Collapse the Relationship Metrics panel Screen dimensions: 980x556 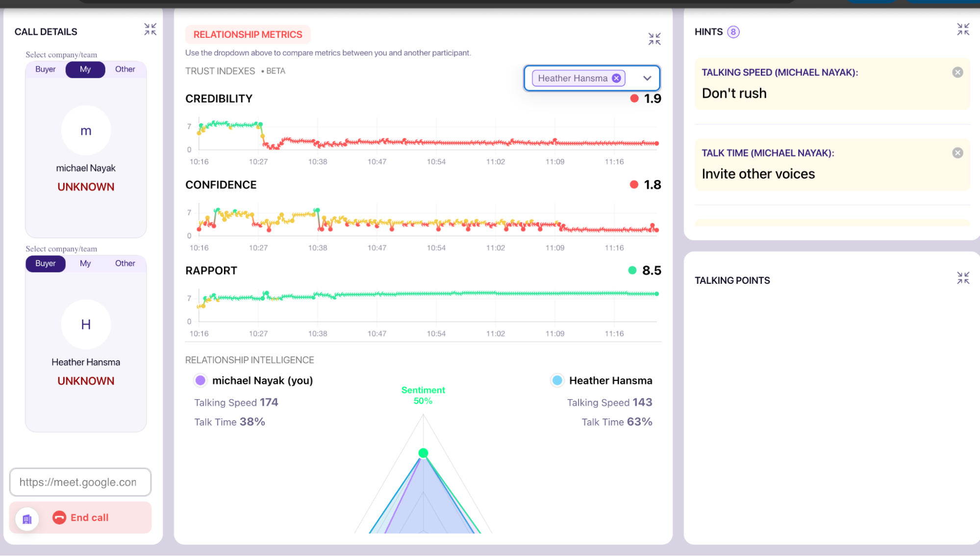[x=654, y=39]
